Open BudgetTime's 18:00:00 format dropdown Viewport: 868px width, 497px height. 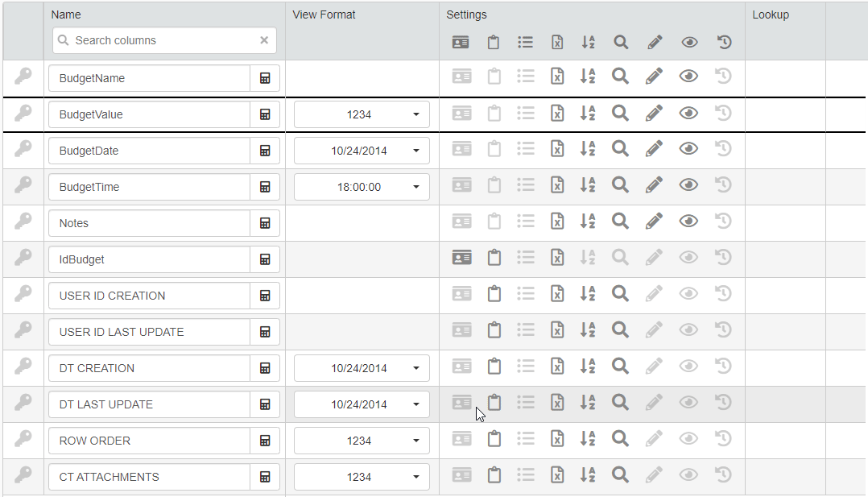(x=362, y=187)
